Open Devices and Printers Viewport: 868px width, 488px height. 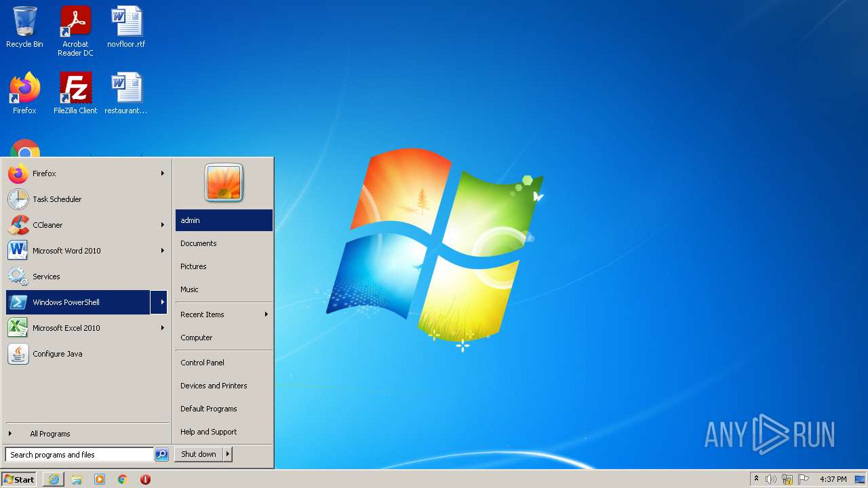[x=224, y=386]
